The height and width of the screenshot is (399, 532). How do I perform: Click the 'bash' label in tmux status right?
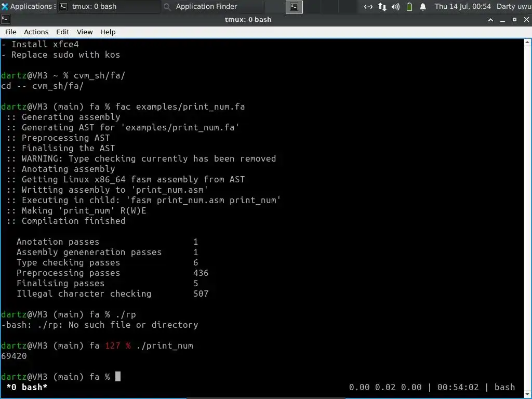click(x=504, y=387)
